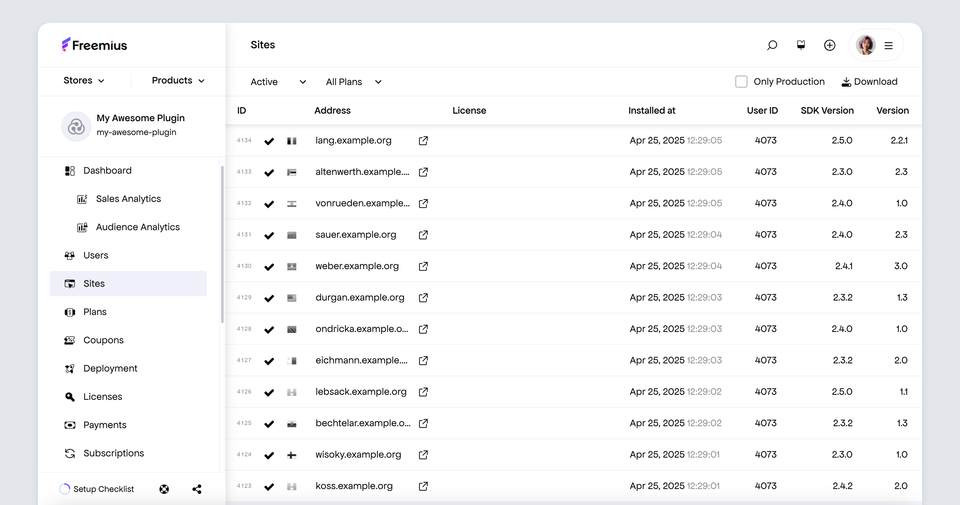Go to Sales Analytics in sidebar
The height and width of the screenshot is (505, 960).
(128, 199)
